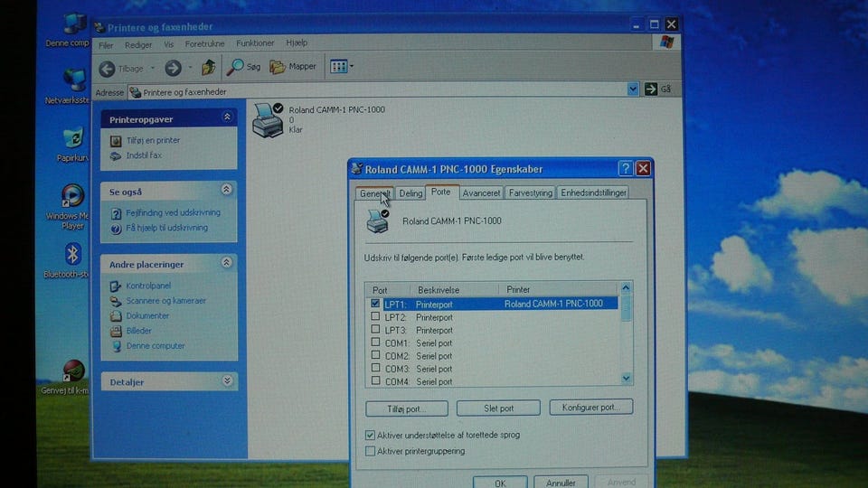Open the address bar dropdown arrow

point(633,89)
